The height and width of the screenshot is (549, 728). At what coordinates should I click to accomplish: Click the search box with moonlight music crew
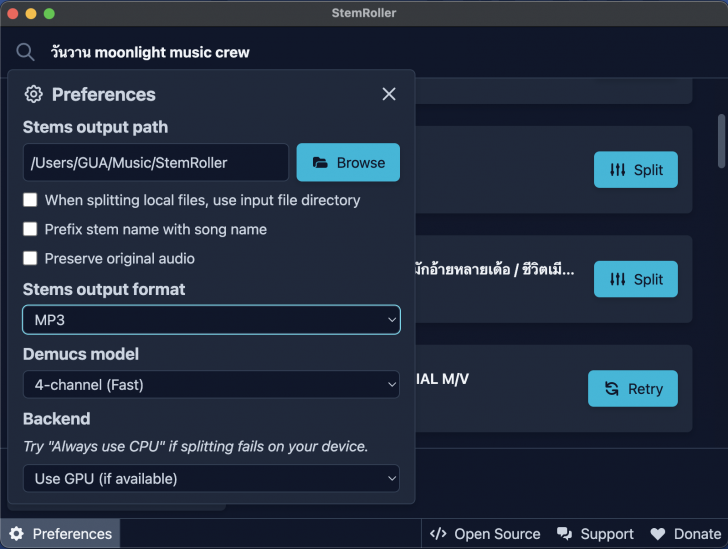371,52
